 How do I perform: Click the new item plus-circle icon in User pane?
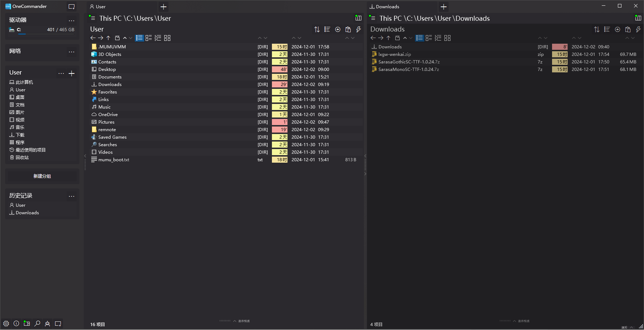pos(338,29)
